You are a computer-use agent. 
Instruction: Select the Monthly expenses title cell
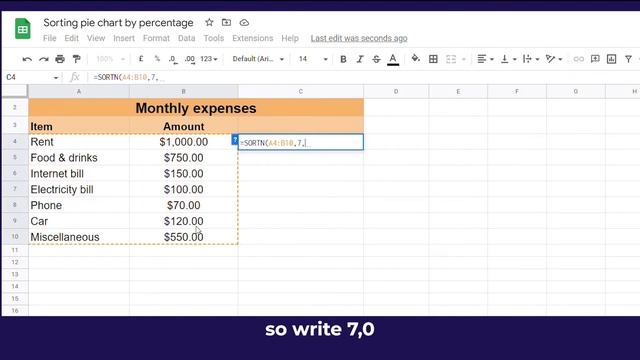pyautogui.click(x=196, y=108)
